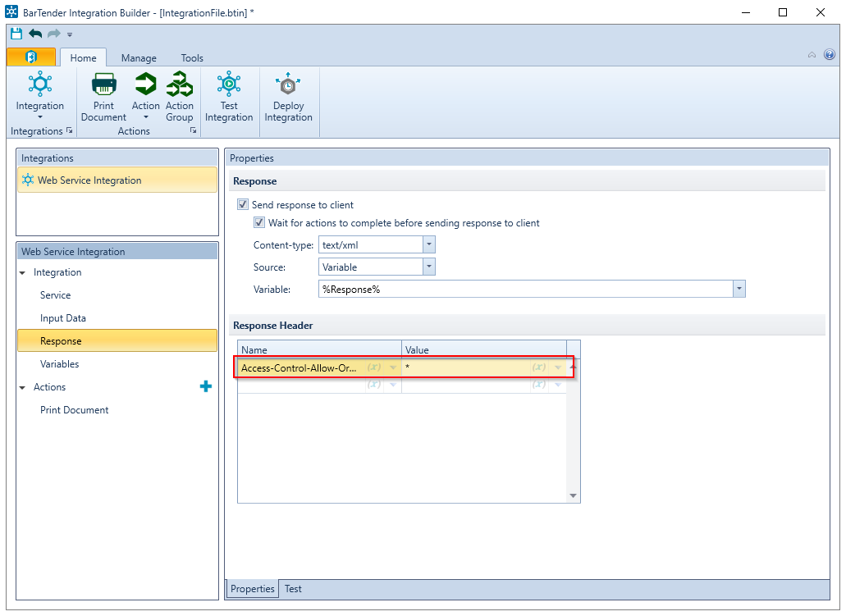Open the quick access toolbar customize arrow
Image resolution: width=846 pixels, height=616 pixels.
pos(70,34)
